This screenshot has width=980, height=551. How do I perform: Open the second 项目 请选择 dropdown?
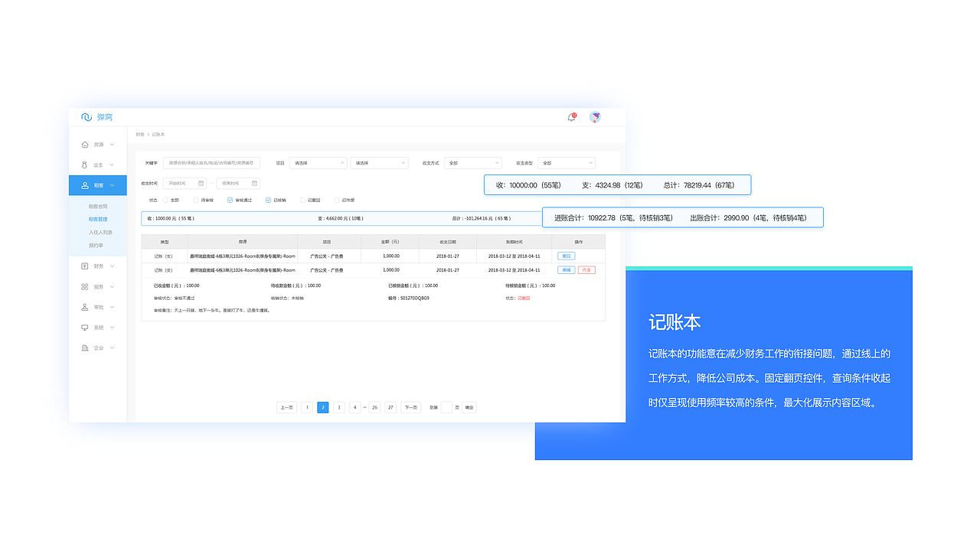[x=379, y=163]
